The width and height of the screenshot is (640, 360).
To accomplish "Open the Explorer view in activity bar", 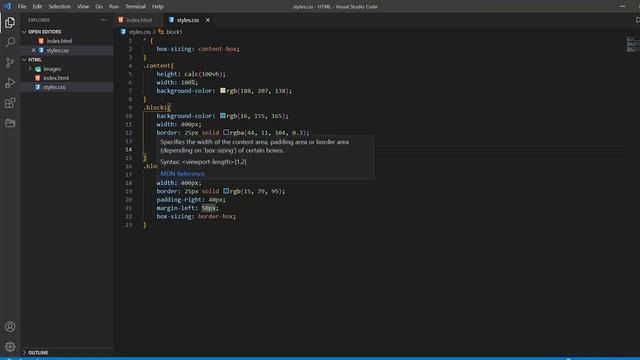I will (x=10, y=23).
